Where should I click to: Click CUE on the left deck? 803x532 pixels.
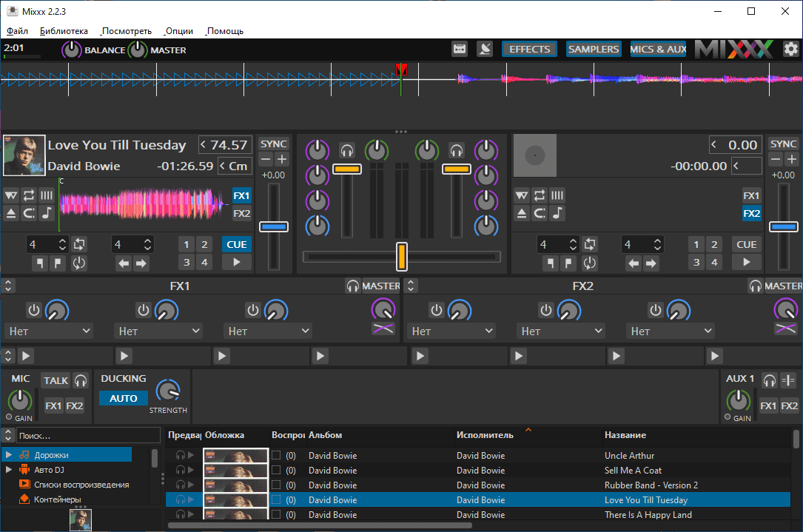coord(237,244)
